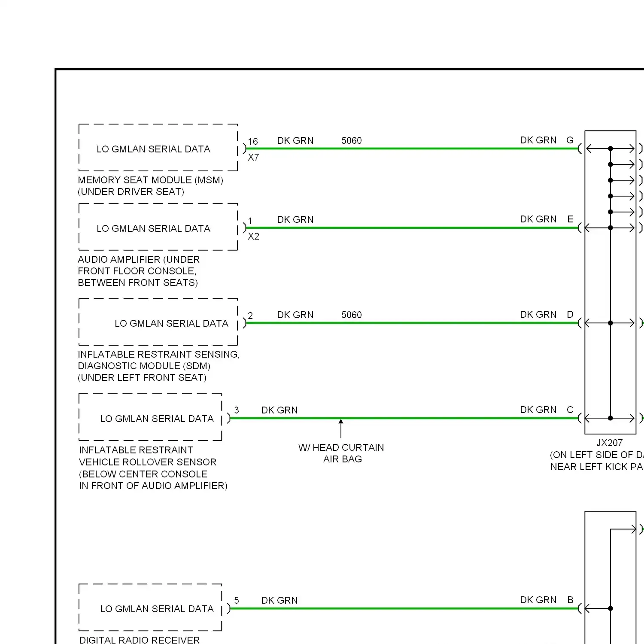Click the MEMORY SEAT MODULE (MSM) label

150,180
